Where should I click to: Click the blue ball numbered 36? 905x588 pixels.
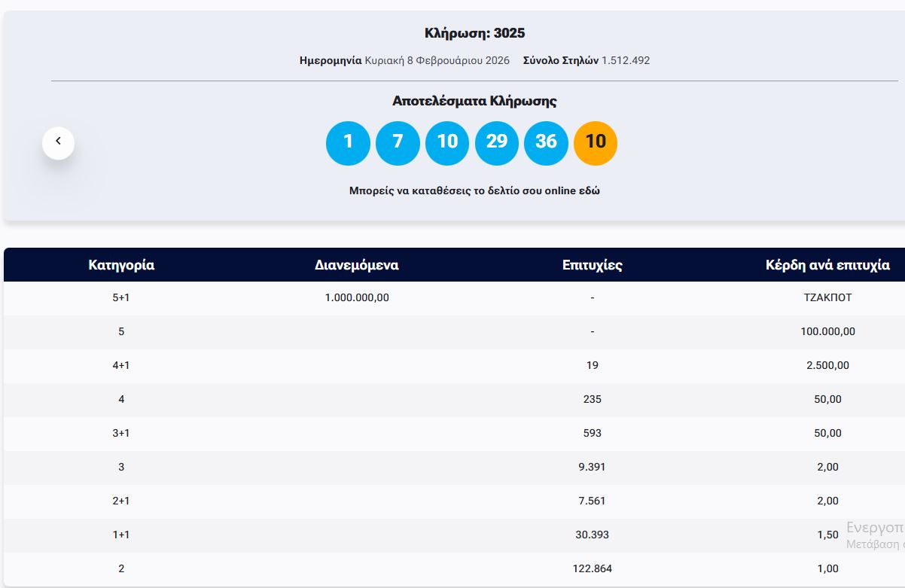(x=546, y=142)
